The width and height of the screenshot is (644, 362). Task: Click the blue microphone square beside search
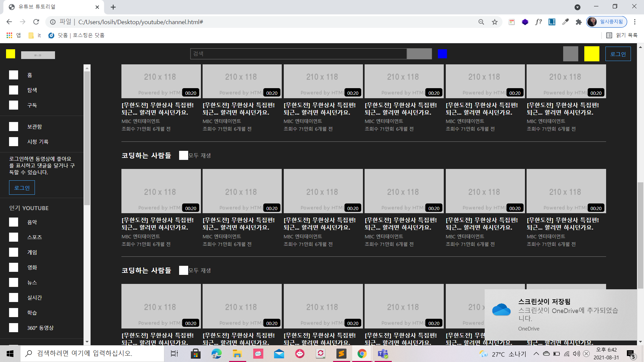[x=442, y=54]
